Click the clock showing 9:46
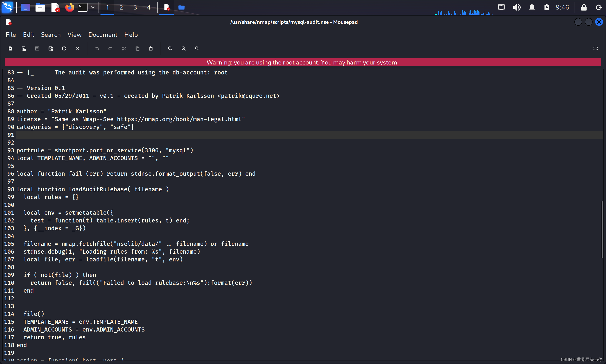 coord(562,7)
